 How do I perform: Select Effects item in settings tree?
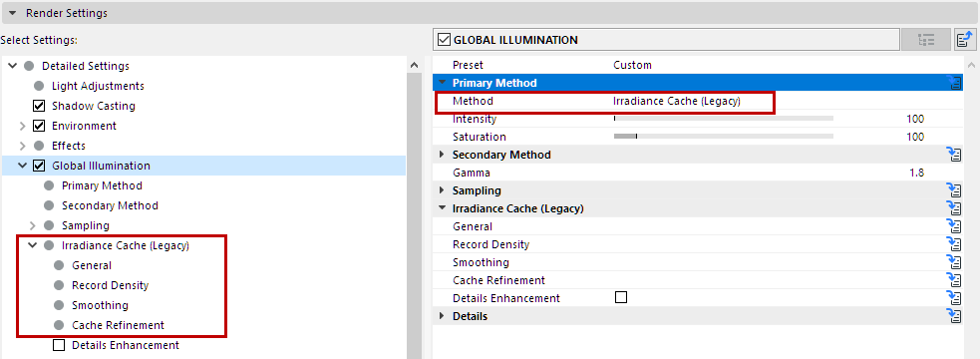click(x=69, y=146)
